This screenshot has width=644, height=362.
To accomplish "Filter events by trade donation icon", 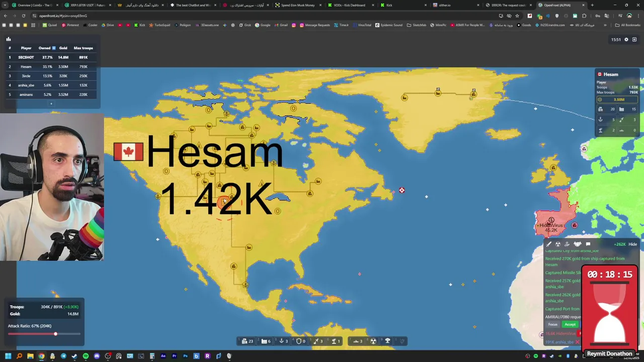I will point(567,244).
